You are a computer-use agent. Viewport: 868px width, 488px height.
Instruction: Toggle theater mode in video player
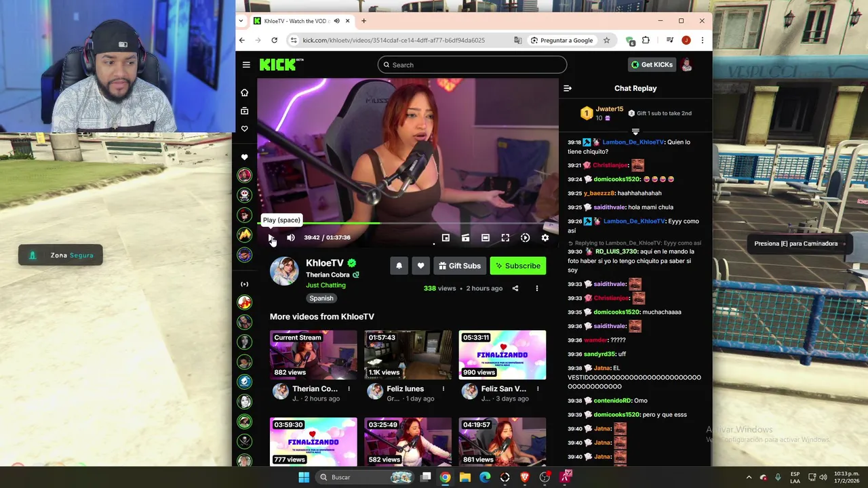pos(486,238)
